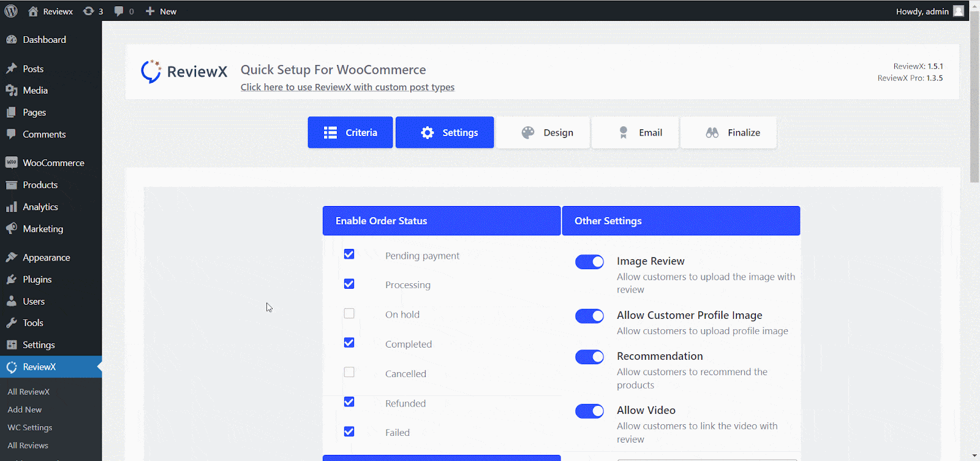Viewport: 980px width, 461px height.
Task: Click the Products icon in sidebar
Action: click(12, 185)
